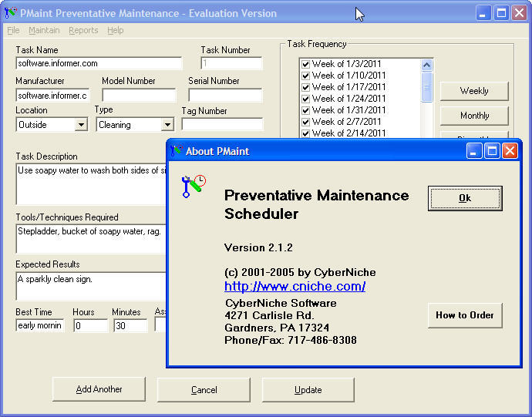This screenshot has width=532, height=417.
Task: Click the Task Number field
Action: click(x=231, y=63)
